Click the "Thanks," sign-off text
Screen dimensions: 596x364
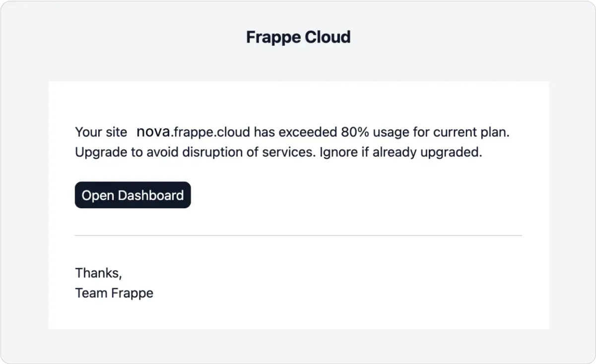tap(98, 273)
